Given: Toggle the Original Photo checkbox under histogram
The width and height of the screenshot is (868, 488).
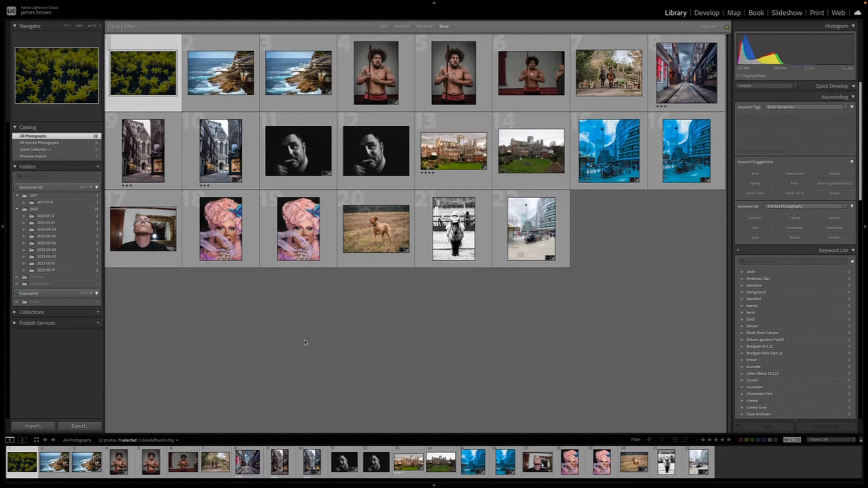Looking at the screenshot, I should 739,76.
